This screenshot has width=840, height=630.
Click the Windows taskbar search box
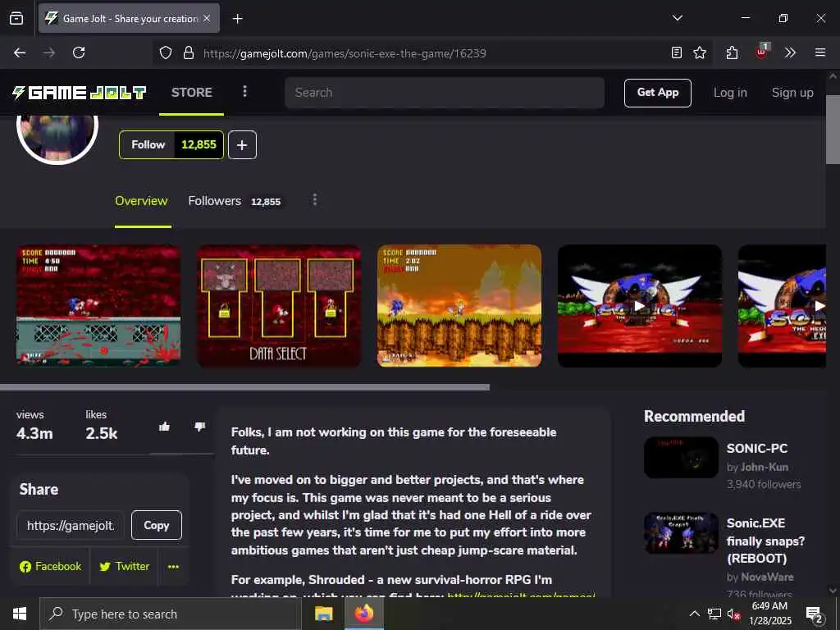(x=171, y=614)
